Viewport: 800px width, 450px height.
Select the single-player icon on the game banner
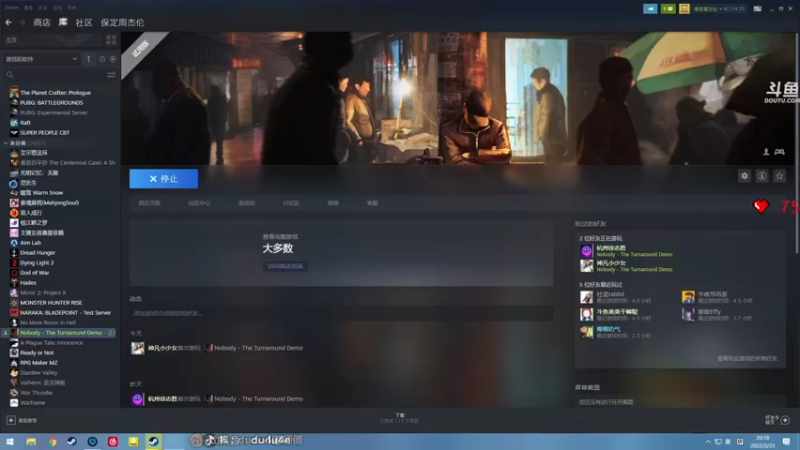click(766, 152)
